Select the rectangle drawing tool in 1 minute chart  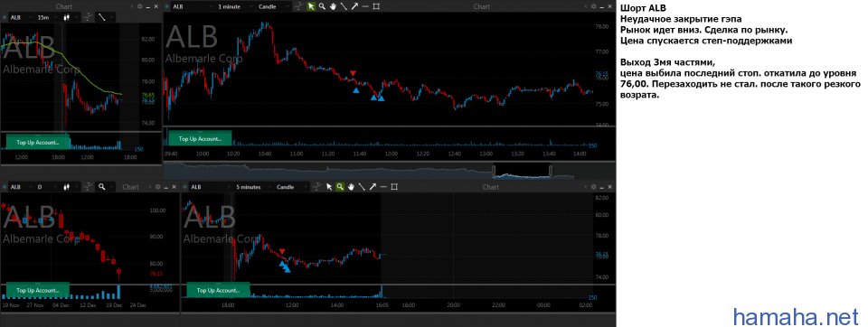[376, 6]
